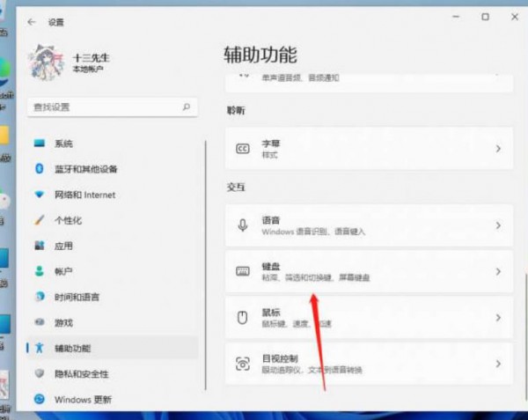This screenshot has width=528, height=420.
Task: Click the Windows 更新 refresh icon
Action: click(x=40, y=399)
